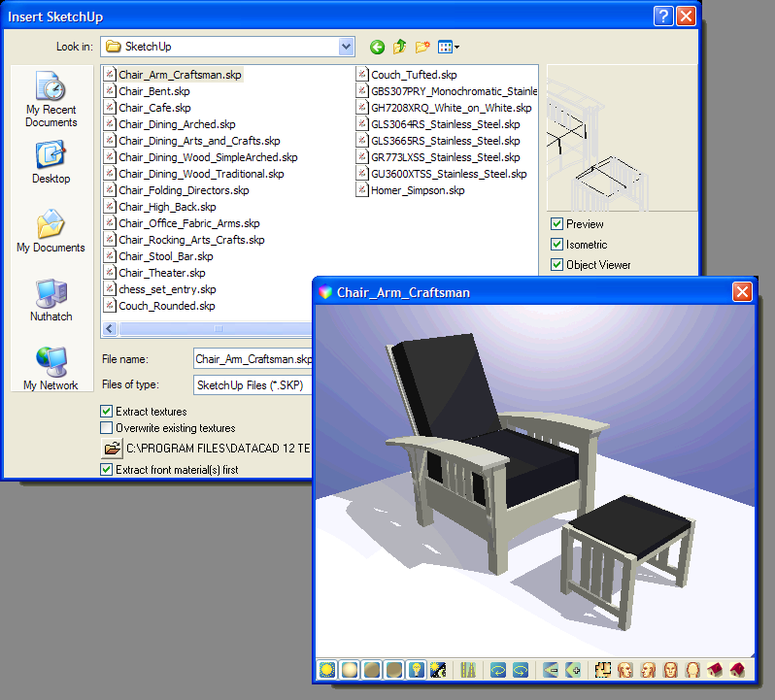Select chess_set_entry.skp
The height and width of the screenshot is (700, 775).
160,289
